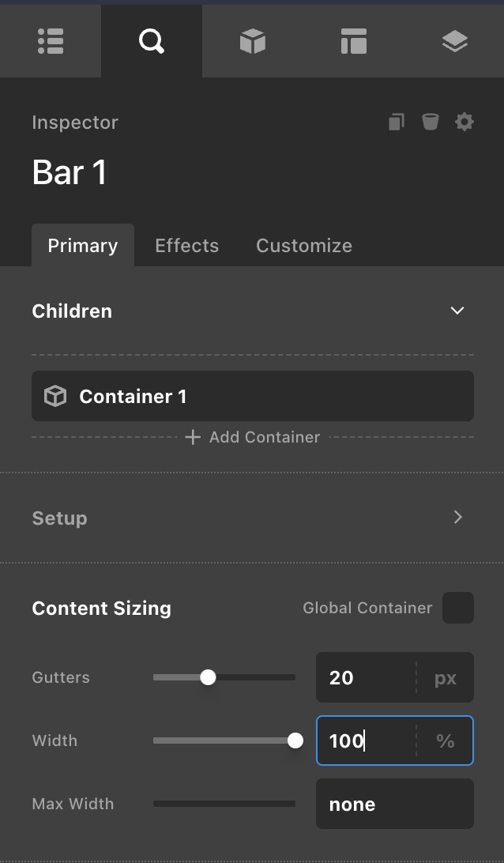Click the Container 1 cube icon
The width and height of the screenshot is (504, 863).
point(55,396)
